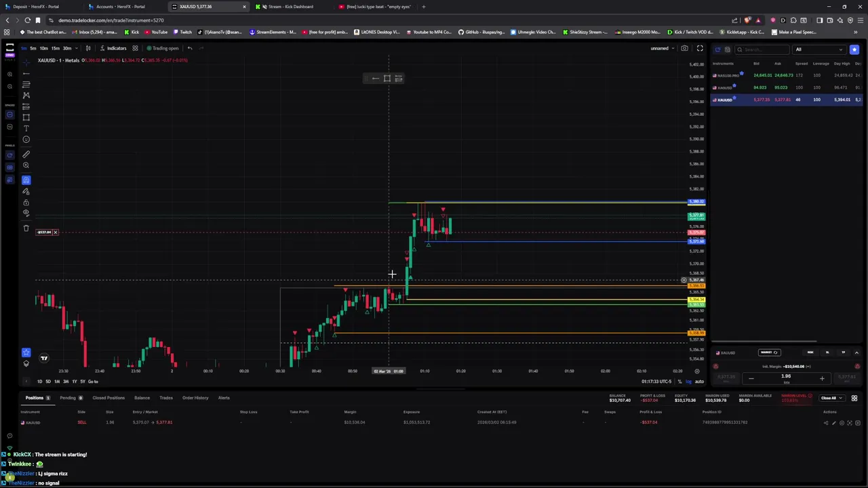Expand the timeframe list chevron
The image size is (868, 488).
[x=75, y=48]
